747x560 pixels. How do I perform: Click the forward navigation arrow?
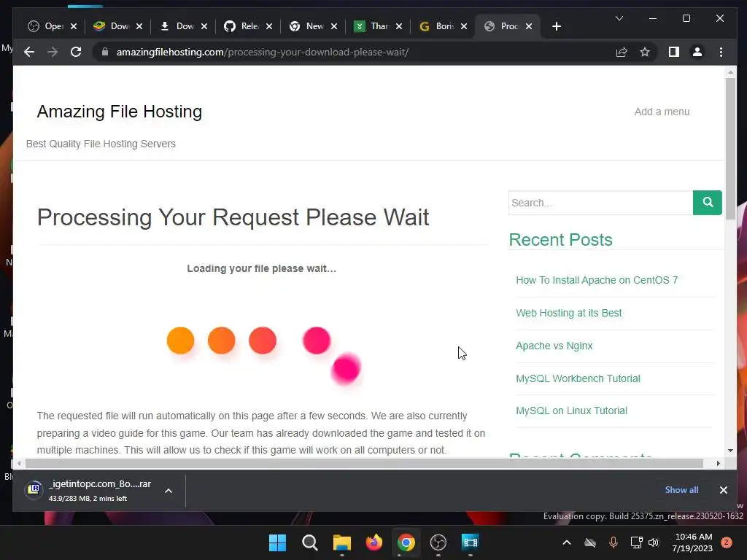coord(53,52)
